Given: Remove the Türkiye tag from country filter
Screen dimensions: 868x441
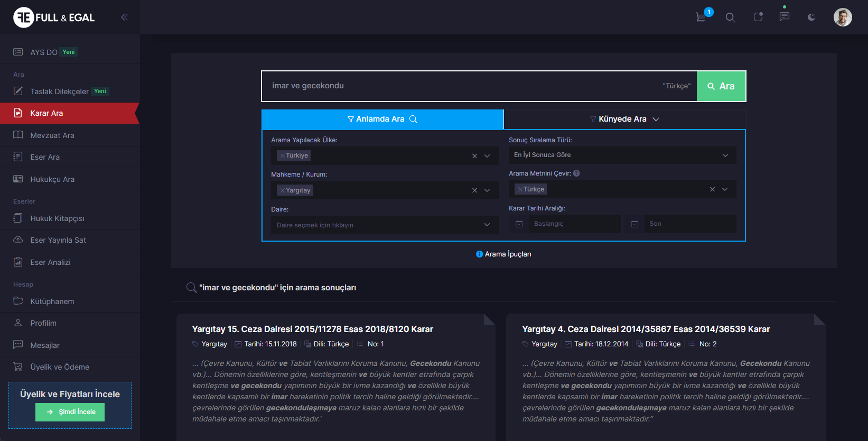Looking at the screenshot, I should point(283,156).
